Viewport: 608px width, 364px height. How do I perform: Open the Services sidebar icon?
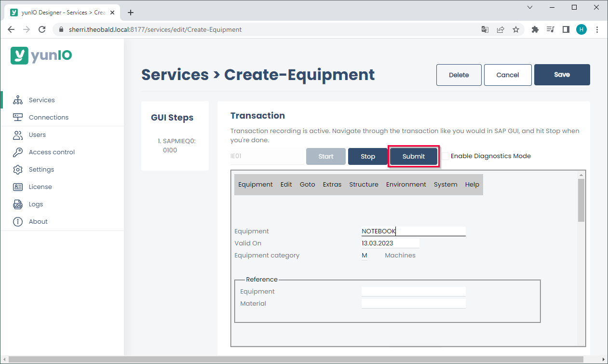coord(18,100)
